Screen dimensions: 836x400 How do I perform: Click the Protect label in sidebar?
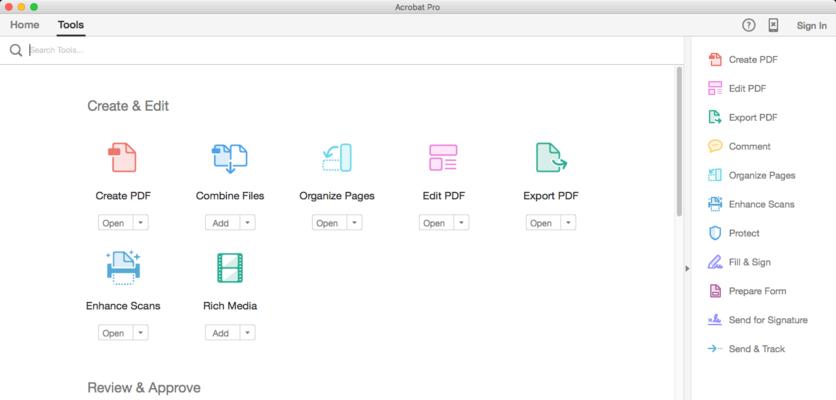coord(744,233)
